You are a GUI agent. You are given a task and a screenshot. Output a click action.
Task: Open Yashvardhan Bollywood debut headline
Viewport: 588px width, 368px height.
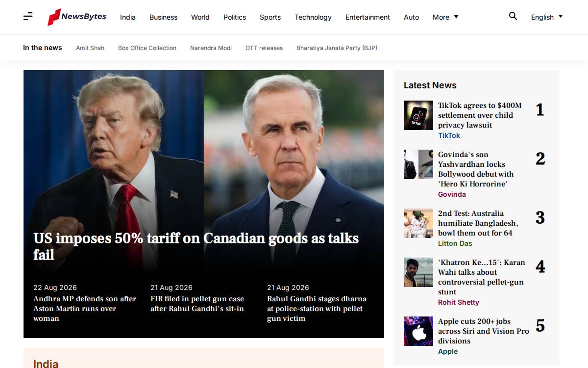pyautogui.click(x=476, y=169)
